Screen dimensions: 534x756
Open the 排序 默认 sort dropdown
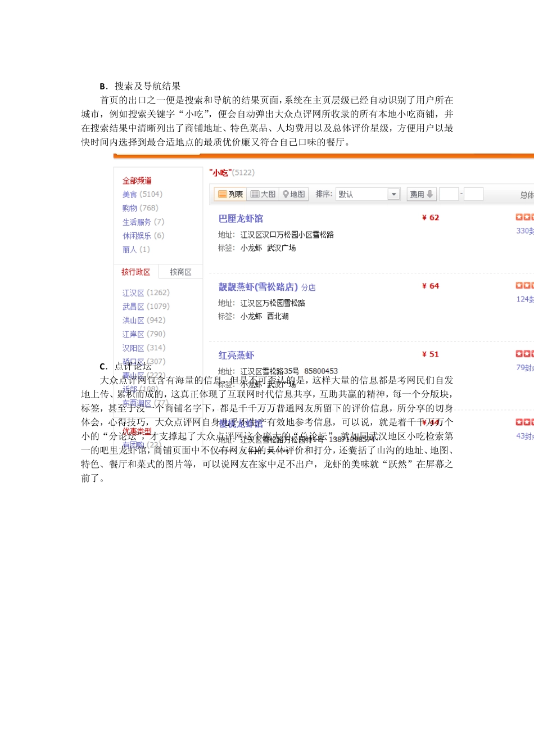(x=368, y=194)
